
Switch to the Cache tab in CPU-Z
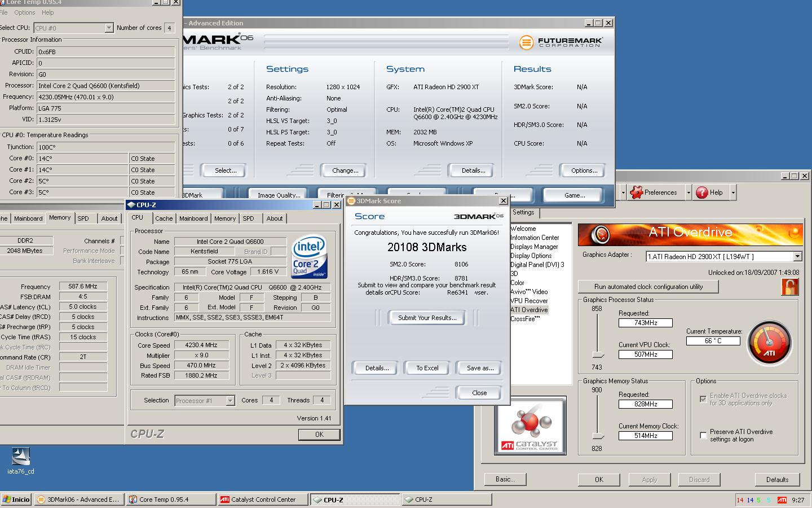[164, 218]
